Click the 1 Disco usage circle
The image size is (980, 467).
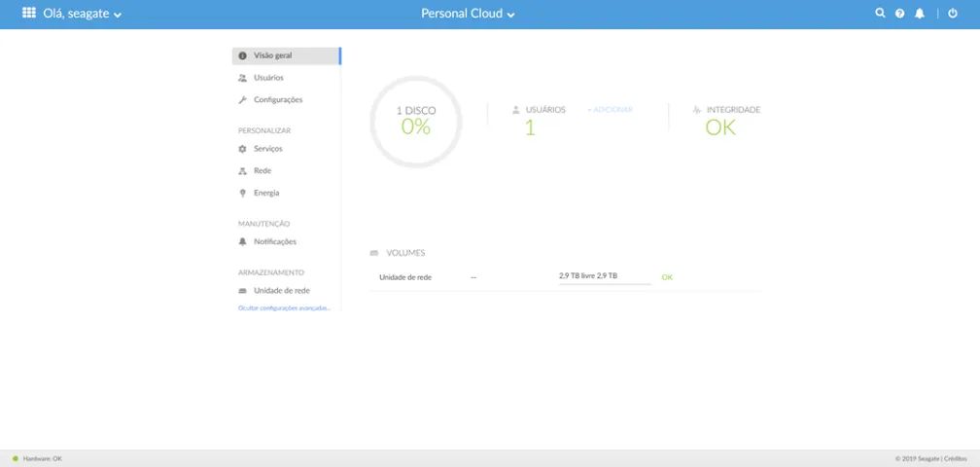415,122
